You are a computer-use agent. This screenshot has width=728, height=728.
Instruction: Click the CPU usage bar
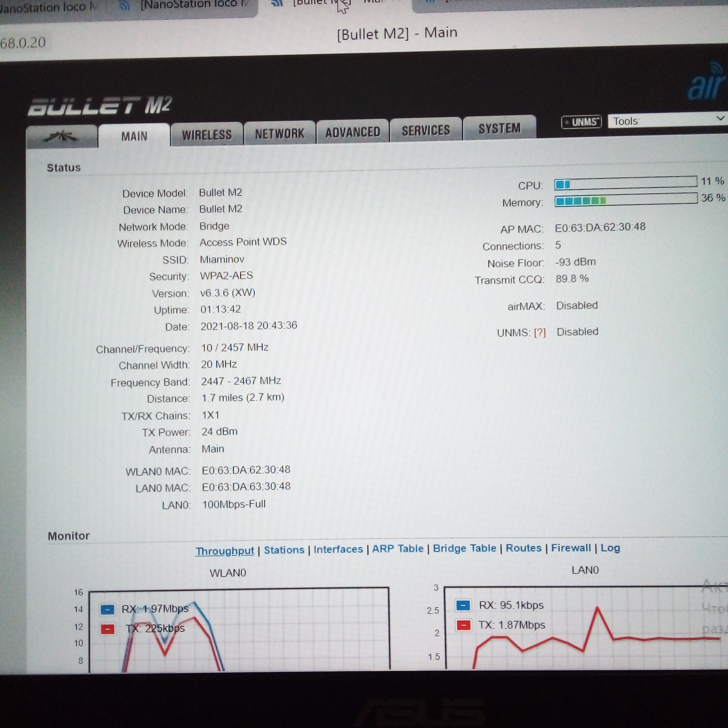coord(626,183)
